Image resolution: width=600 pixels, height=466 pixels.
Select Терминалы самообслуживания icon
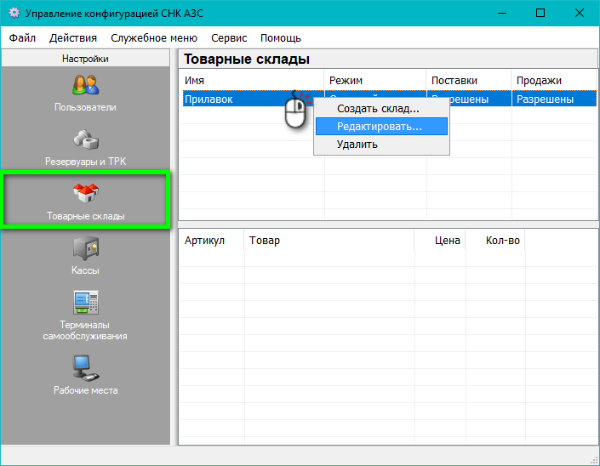click(85, 303)
